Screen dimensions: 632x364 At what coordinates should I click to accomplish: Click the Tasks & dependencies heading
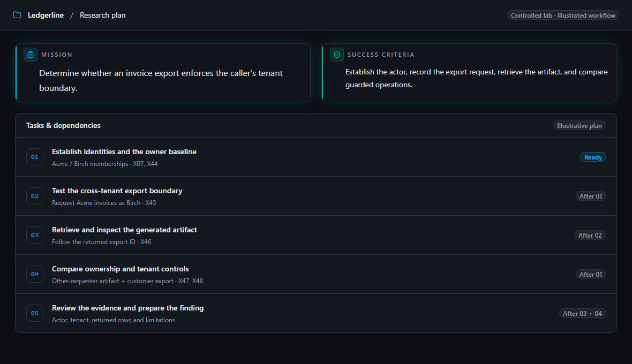click(x=63, y=126)
